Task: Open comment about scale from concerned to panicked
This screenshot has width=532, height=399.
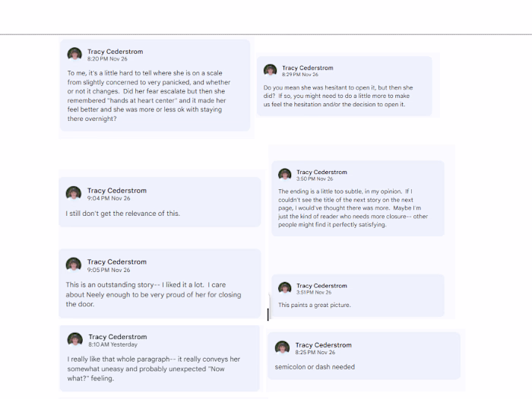Action: coord(155,85)
